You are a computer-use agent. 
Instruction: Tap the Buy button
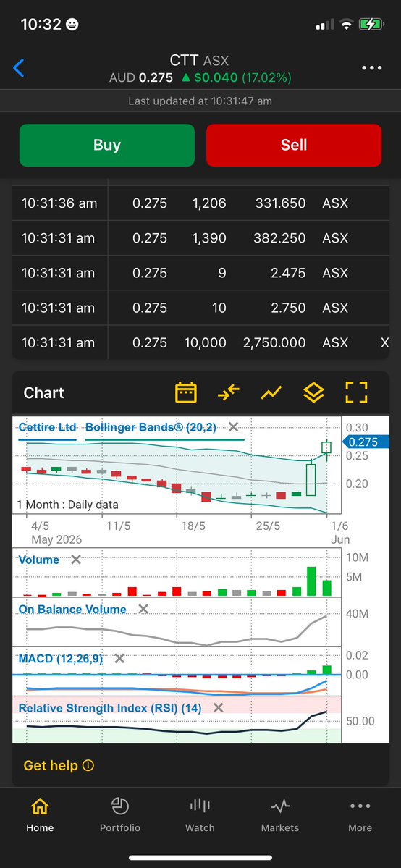(x=107, y=145)
